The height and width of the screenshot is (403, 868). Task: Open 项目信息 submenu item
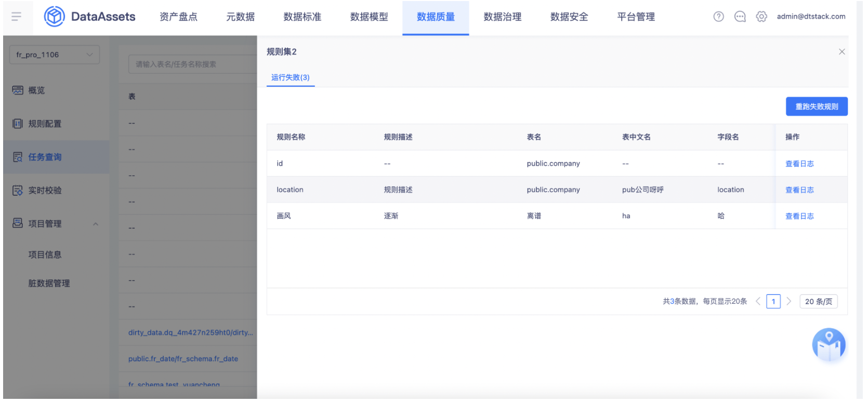point(45,254)
